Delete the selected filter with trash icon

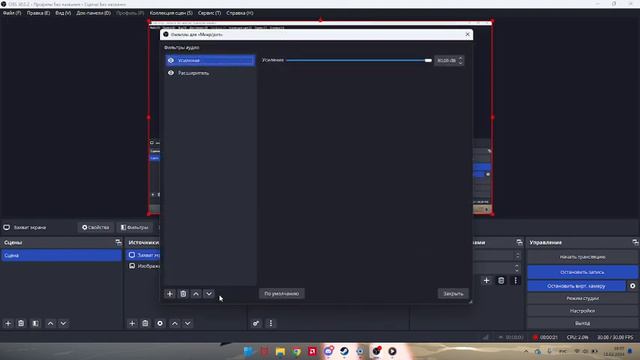click(183, 293)
